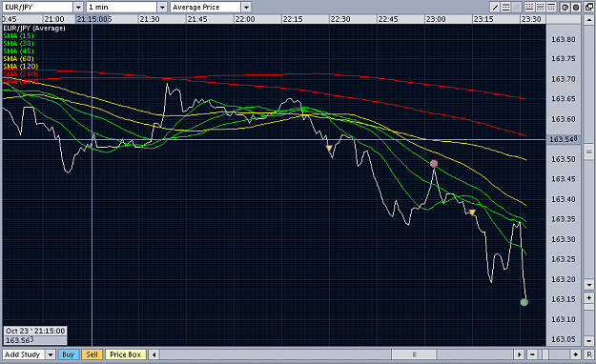Open the EUR/JPY symbol dropdown arrow
The height and width of the screenshot is (364, 596).
coord(78,8)
